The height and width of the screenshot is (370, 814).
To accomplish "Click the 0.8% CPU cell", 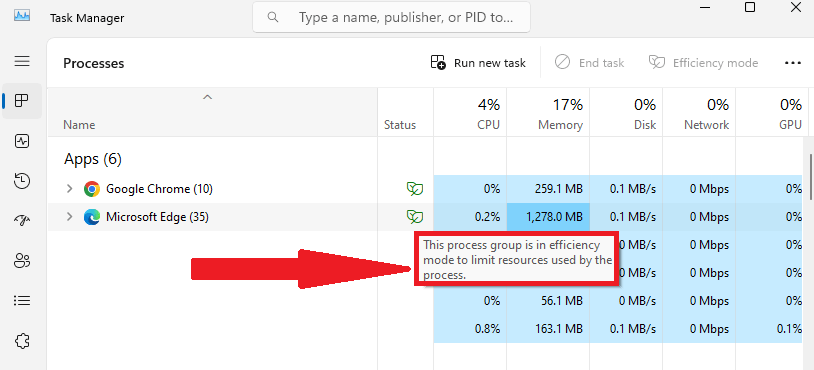I will 470,329.
